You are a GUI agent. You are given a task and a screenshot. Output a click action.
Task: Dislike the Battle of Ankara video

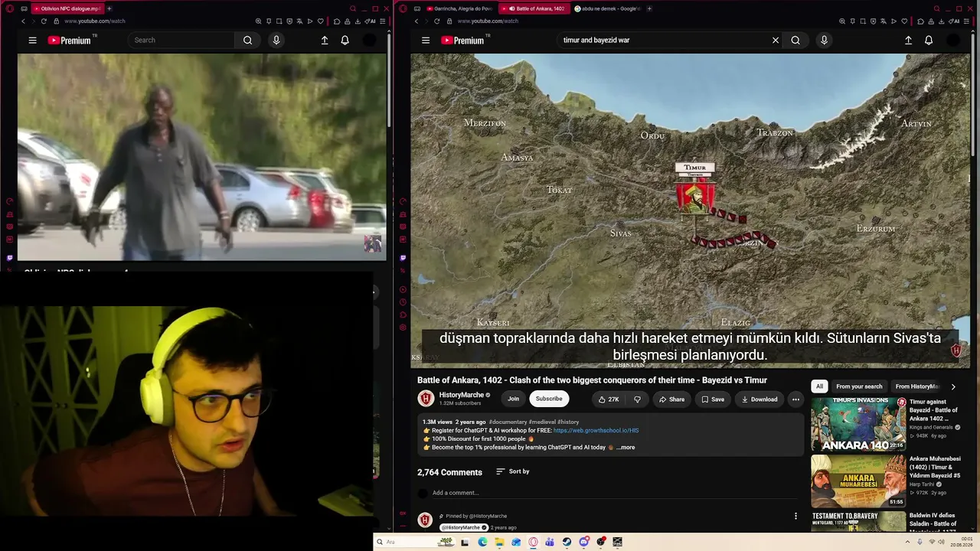(637, 399)
